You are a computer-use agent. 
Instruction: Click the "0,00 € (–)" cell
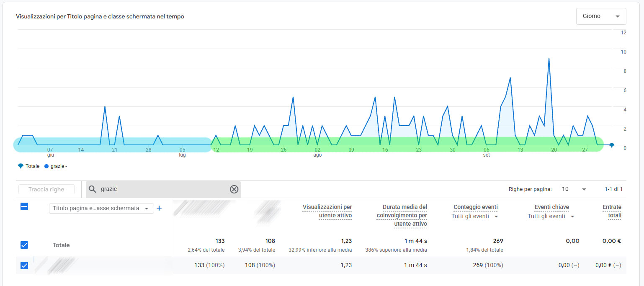(608, 265)
